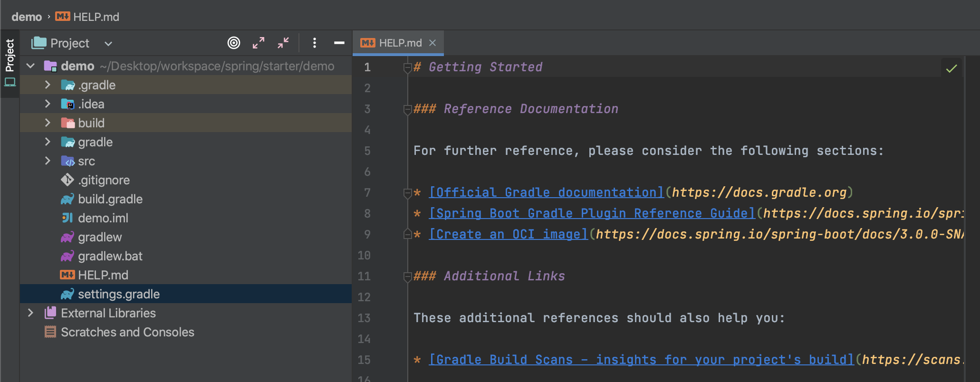Expand the gradle folder
The image size is (980, 382).
click(48, 142)
